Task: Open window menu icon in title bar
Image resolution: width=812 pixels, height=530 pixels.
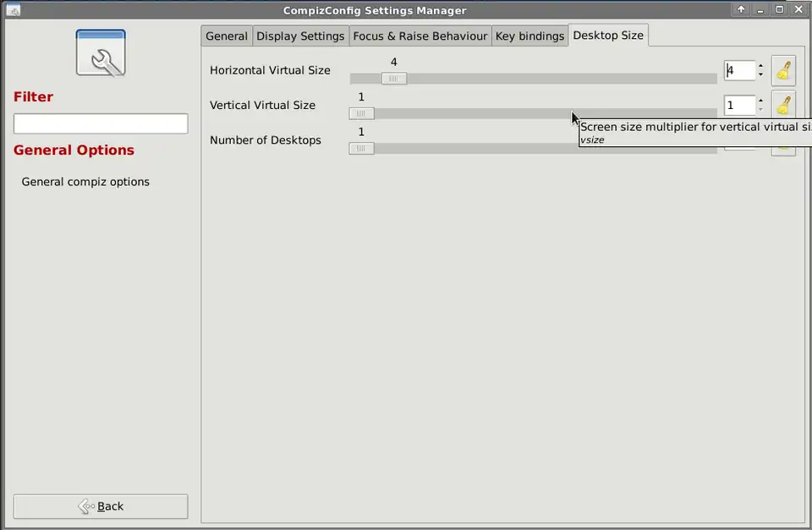Action: (x=10, y=10)
